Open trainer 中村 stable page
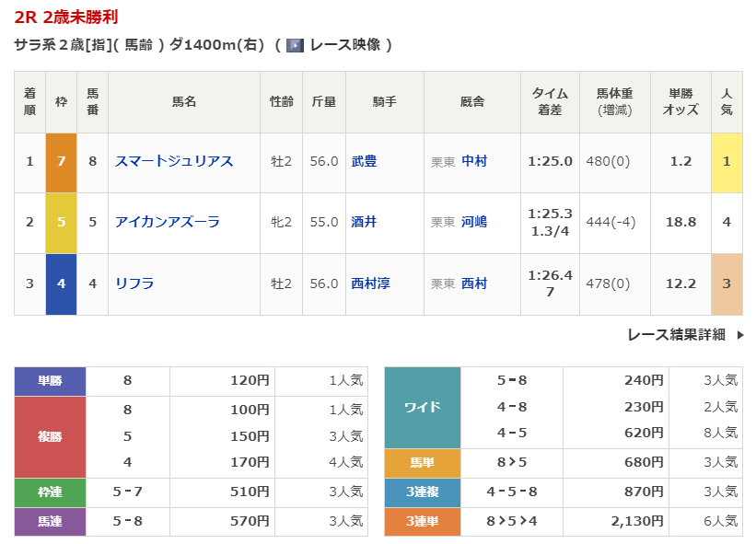 click(474, 161)
